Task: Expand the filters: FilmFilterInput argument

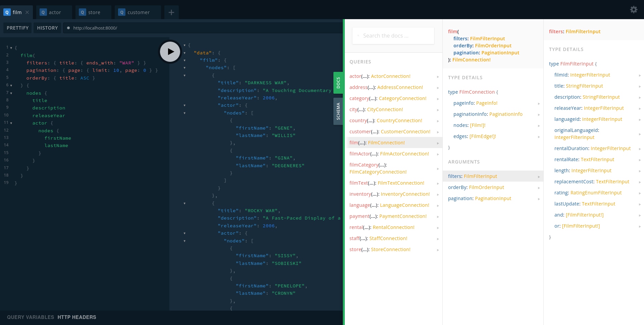Action: [539, 176]
